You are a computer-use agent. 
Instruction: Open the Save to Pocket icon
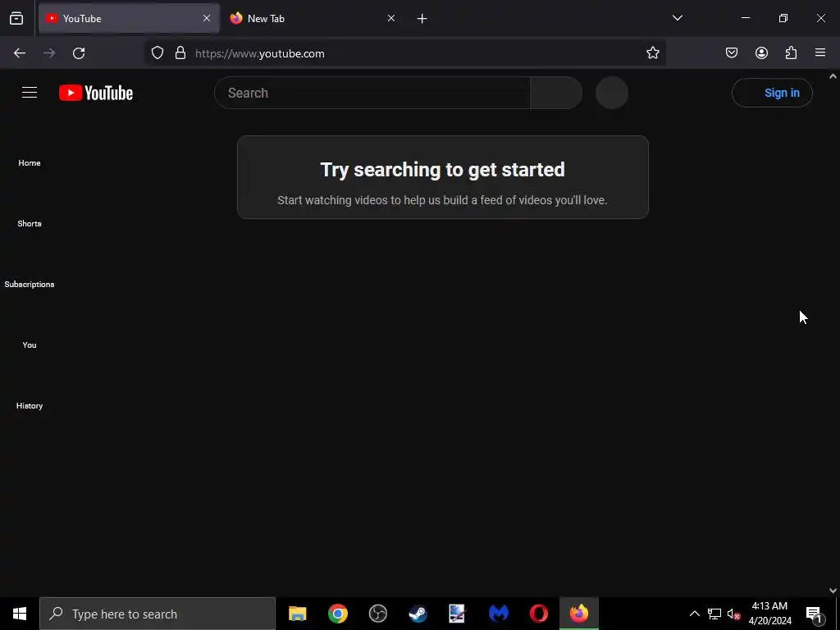732,52
